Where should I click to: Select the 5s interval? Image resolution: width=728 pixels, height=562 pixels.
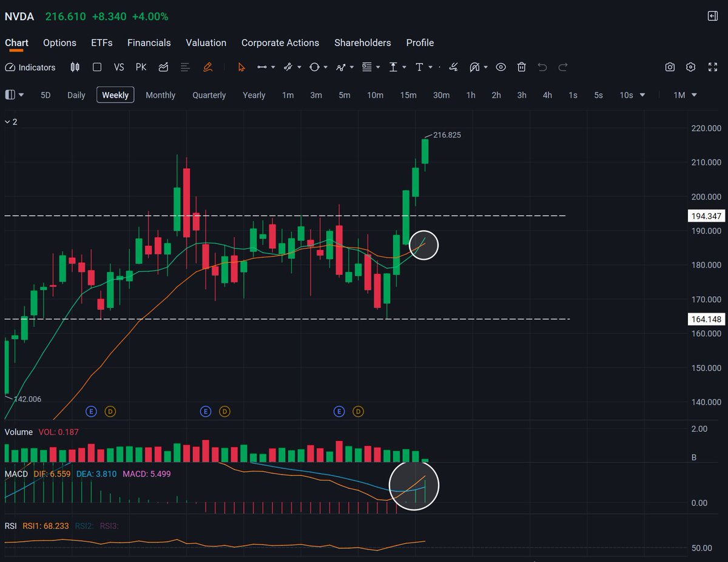tap(599, 95)
